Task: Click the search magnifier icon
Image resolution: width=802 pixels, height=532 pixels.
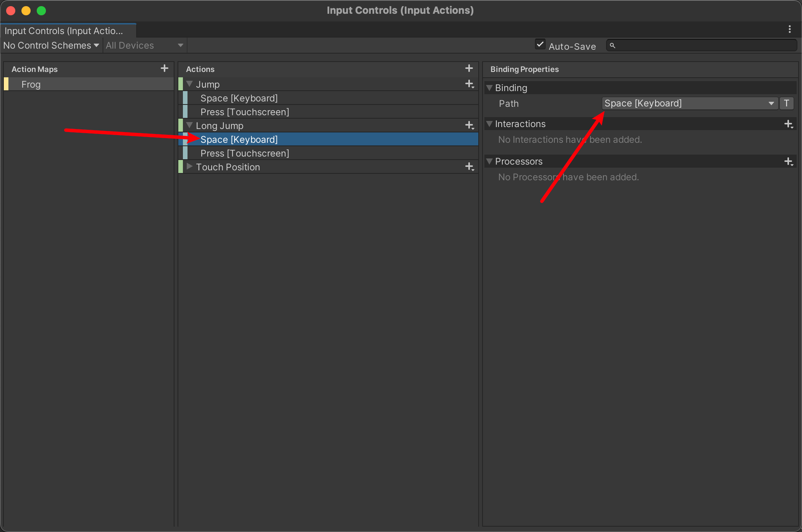Action: pyautogui.click(x=613, y=46)
